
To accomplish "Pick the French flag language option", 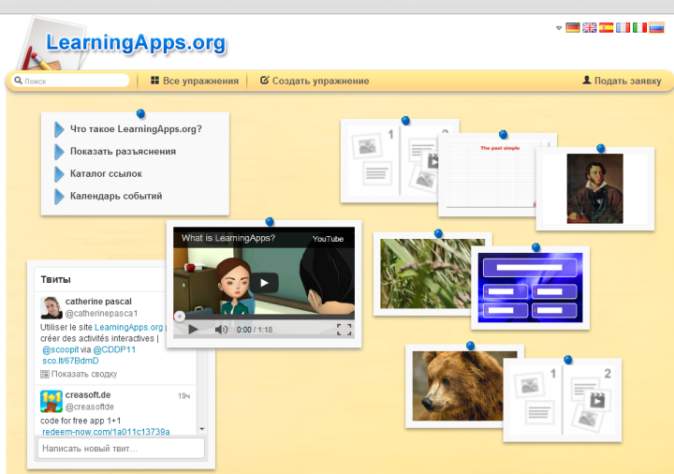I will (x=623, y=28).
